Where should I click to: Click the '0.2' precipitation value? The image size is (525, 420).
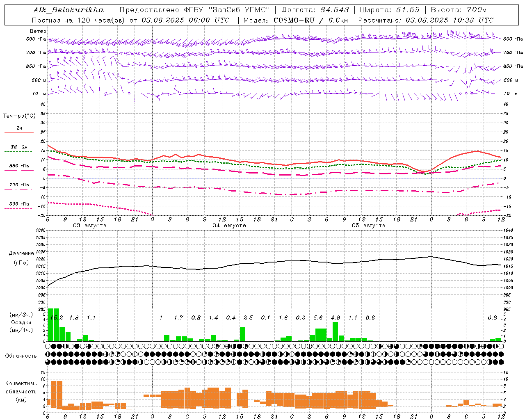[301, 318]
